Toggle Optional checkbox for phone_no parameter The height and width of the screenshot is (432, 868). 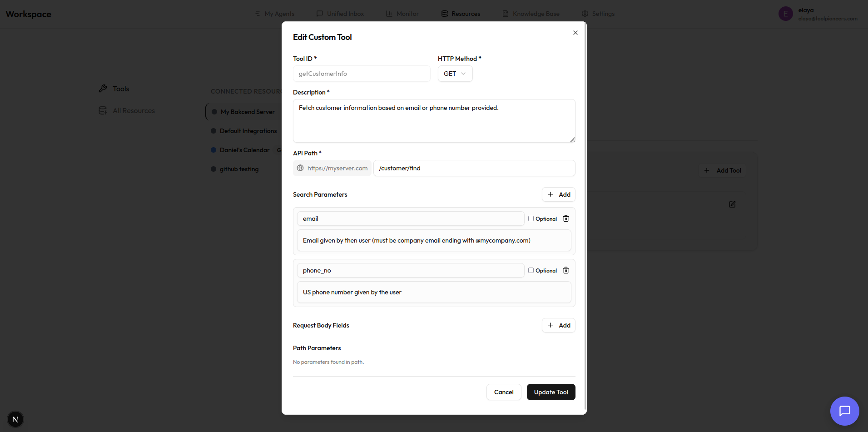coord(531,270)
